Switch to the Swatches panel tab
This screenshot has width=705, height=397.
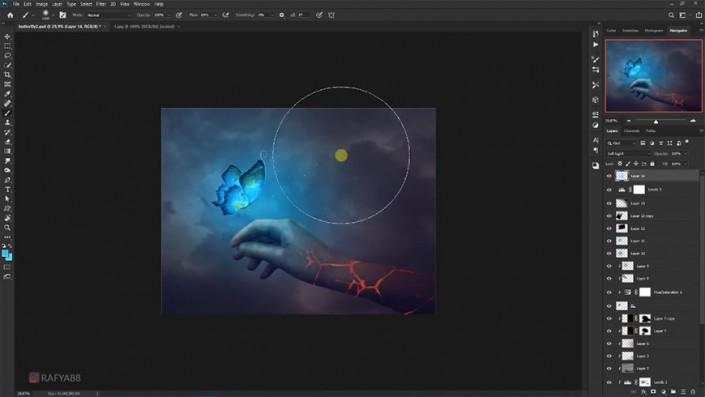[630, 31]
